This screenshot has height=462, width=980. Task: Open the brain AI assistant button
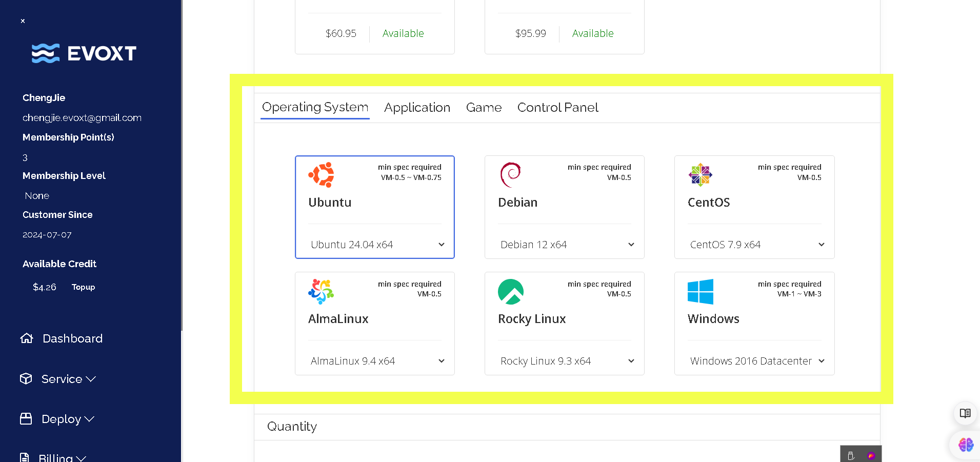click(x=966, y=445)
